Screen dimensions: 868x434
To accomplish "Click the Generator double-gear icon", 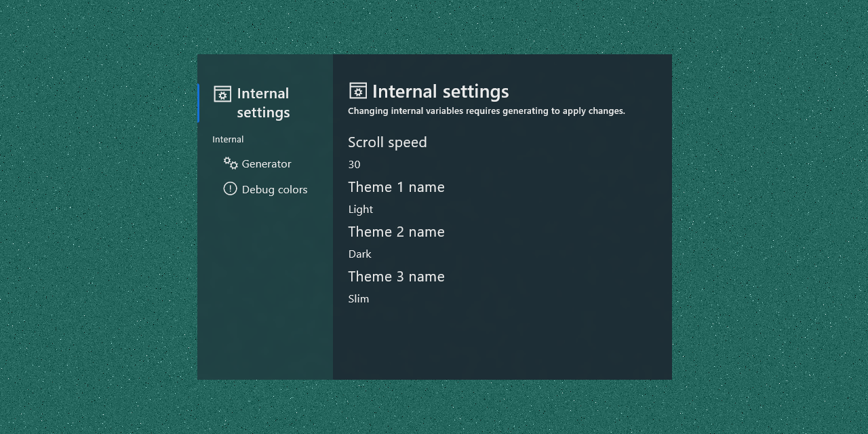I will pos(231,163).
